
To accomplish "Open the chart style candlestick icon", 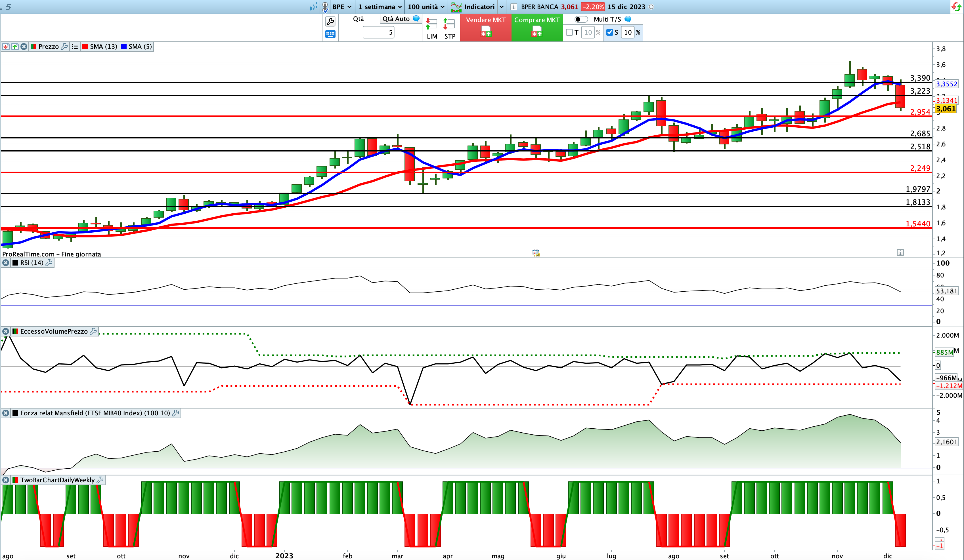I will coord(313,7).
